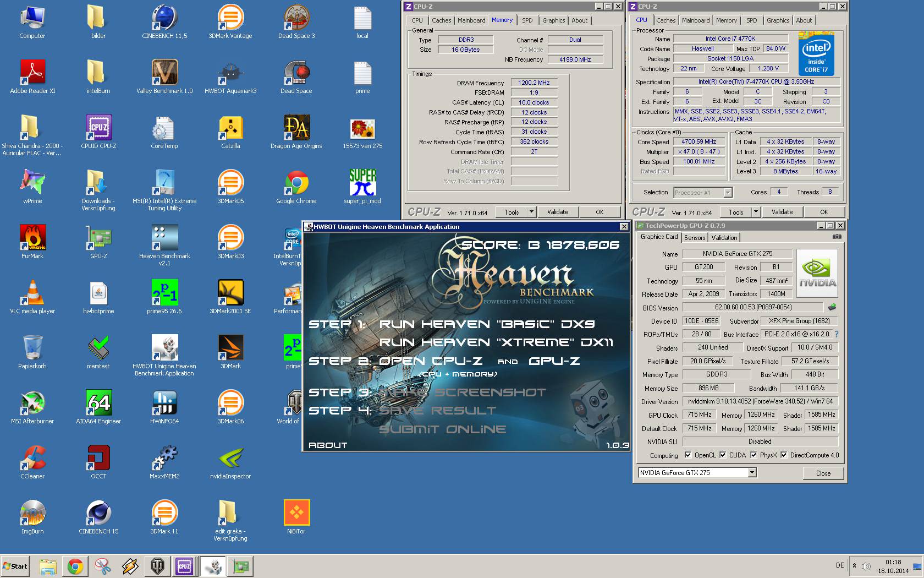Select Core Speed value 4700.59 MHz
Viewport: 924px width, 578px height.
coord(698,141)
